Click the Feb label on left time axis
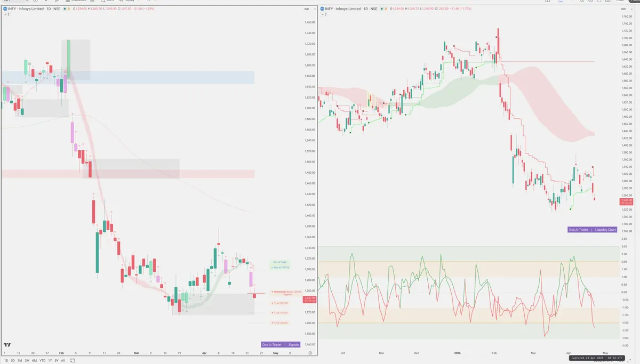 click(x=61, y=353)
